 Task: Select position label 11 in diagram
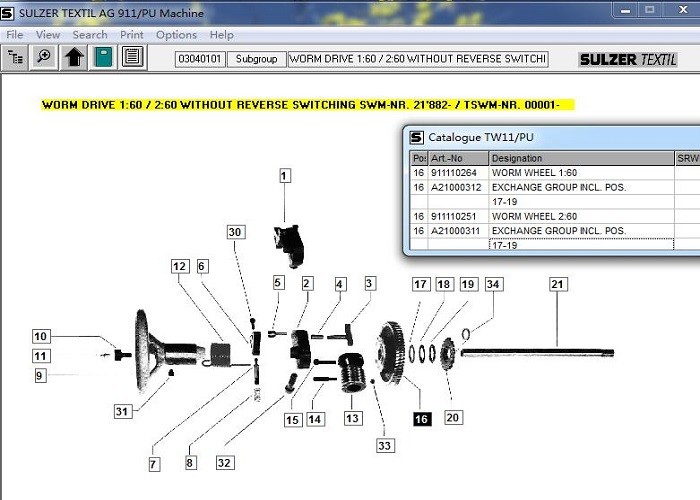41,356
